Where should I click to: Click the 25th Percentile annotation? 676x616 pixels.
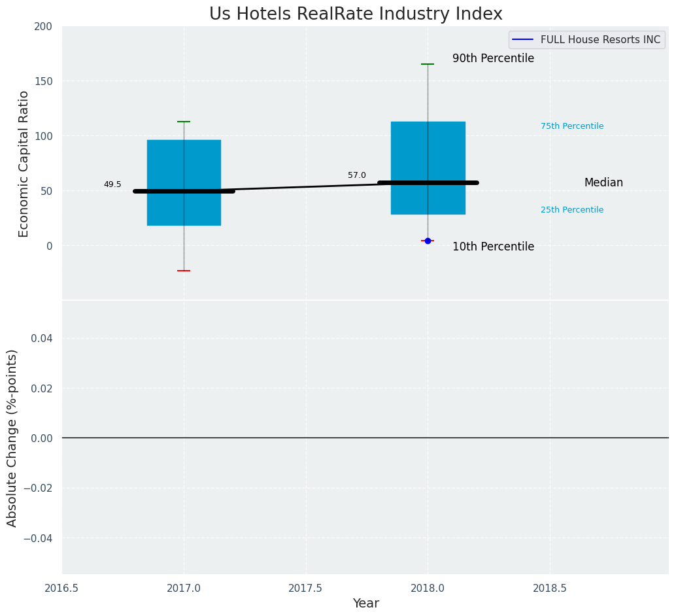coord(572,210)
